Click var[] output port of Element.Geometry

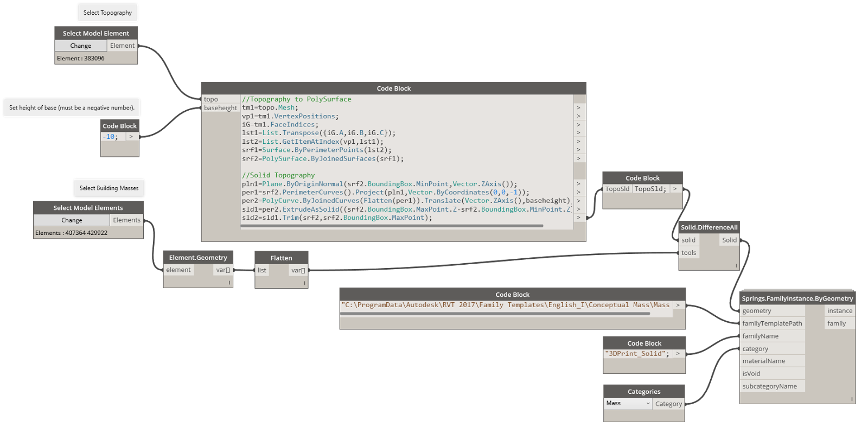(x=223, y=270)
